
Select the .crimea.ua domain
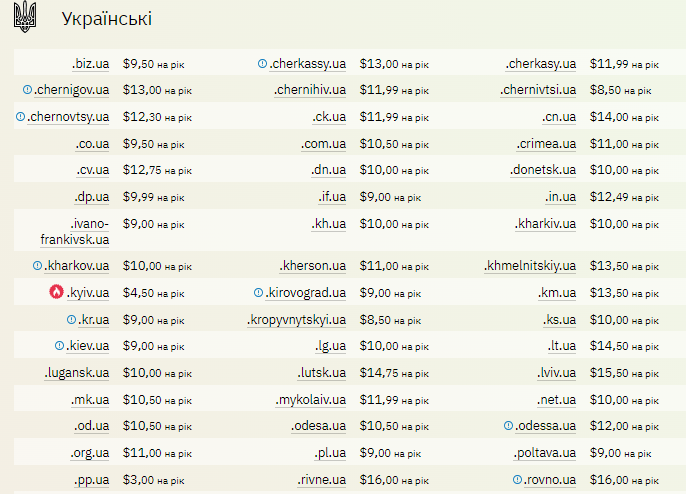pyautogui.click(x=547, y=144)
